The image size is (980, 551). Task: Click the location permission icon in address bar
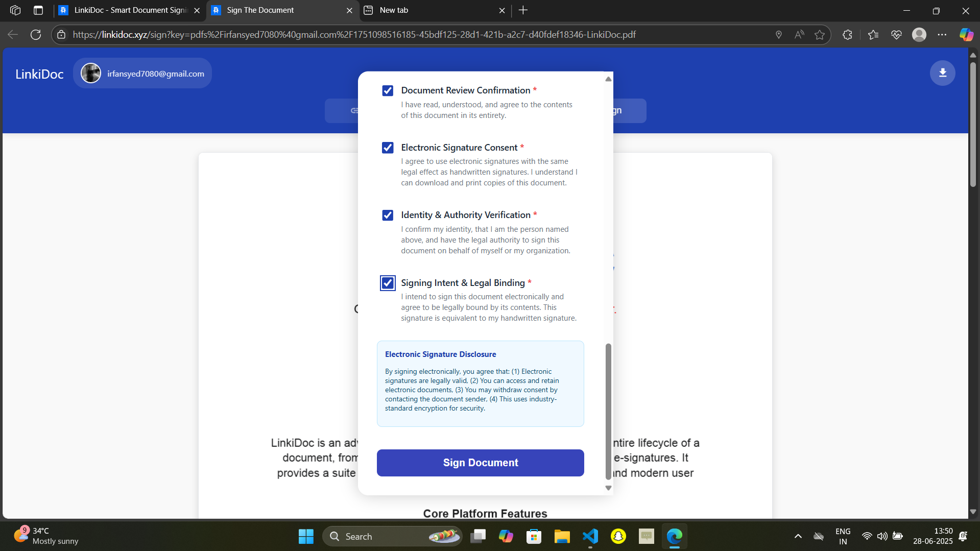coord(778,35)
